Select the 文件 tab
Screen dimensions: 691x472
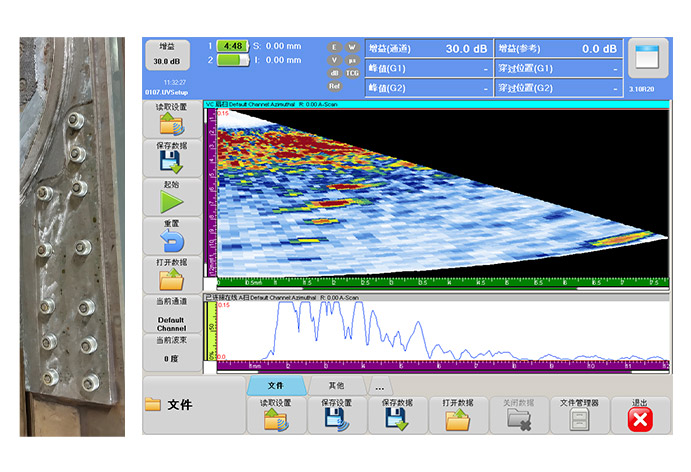pyautogui.click(x=276, y=385)
